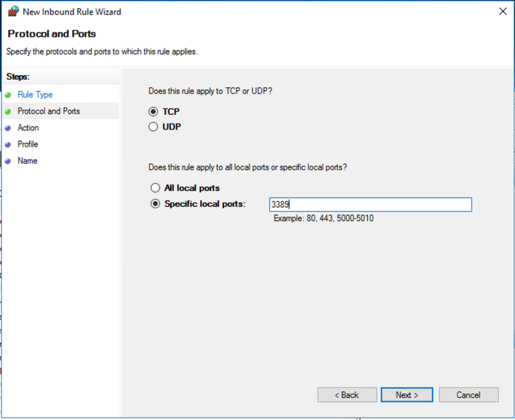
Task: Open the Rule Type step link
Action: [35, 95]
